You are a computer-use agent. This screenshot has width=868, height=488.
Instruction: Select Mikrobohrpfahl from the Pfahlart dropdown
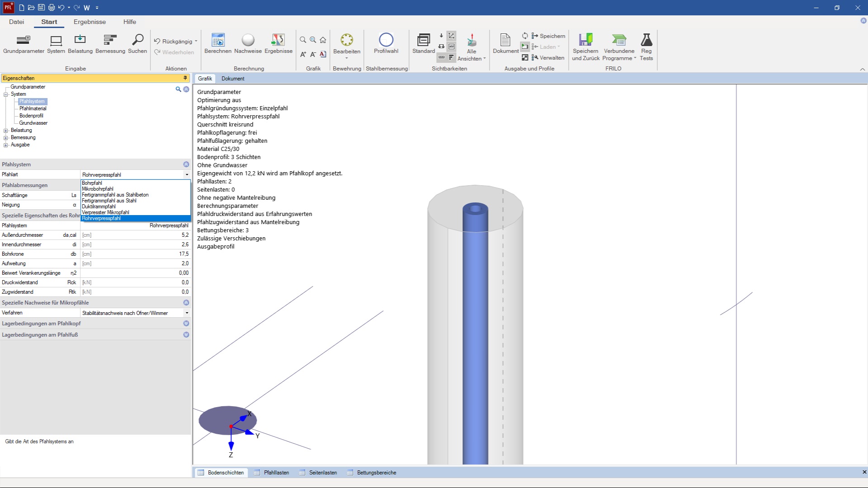(98, 188)
